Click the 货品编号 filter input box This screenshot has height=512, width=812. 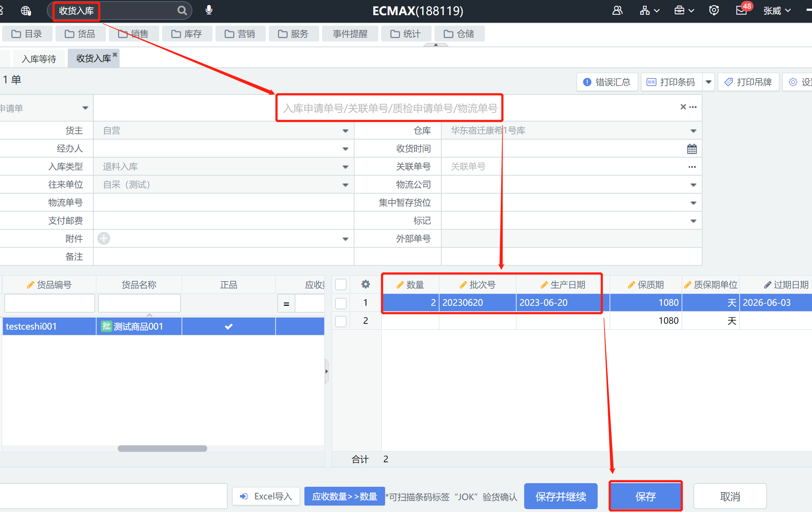[x=50, y=303]
